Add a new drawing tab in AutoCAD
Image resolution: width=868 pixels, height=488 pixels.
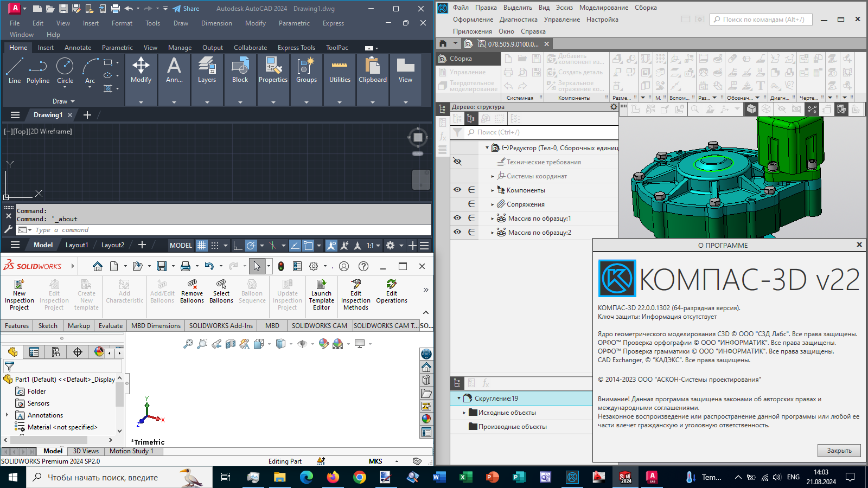87,115
